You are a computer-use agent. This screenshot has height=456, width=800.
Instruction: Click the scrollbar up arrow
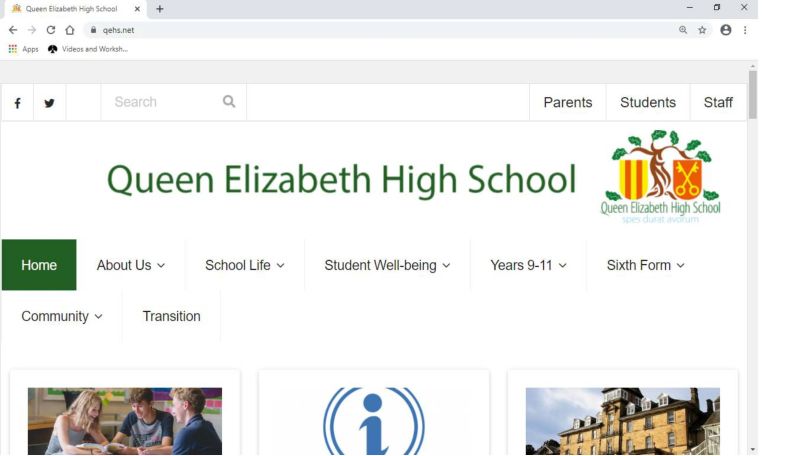pos(753,66)
